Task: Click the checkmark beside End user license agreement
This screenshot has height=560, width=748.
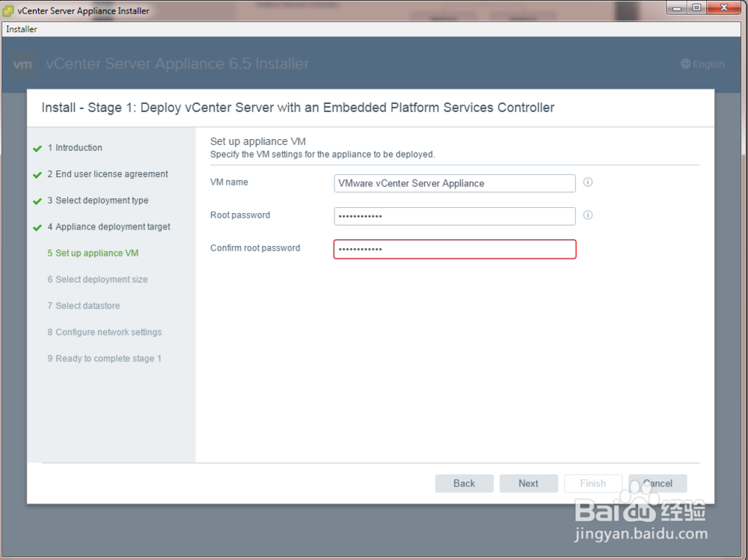Action: [37, 175]
